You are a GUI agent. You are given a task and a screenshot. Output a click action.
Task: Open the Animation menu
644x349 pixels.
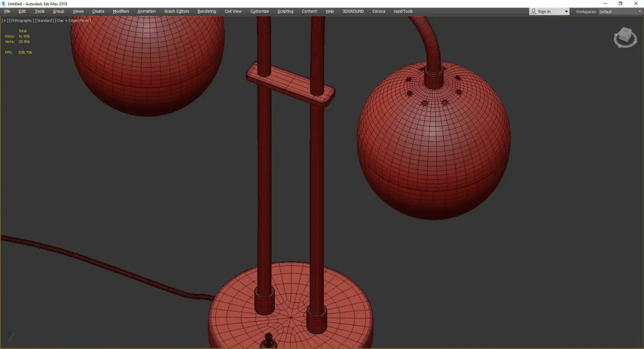[x=147, y=11]
